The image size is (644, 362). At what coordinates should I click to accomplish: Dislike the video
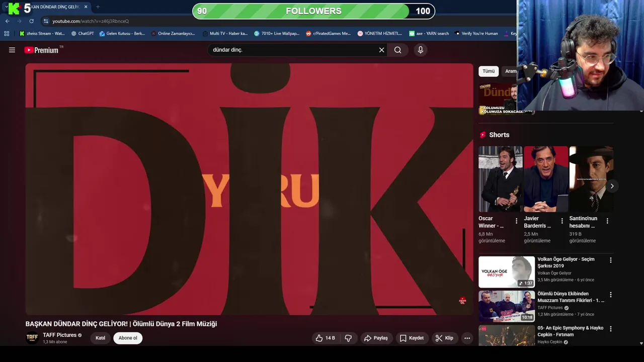[x=348, y=338]
